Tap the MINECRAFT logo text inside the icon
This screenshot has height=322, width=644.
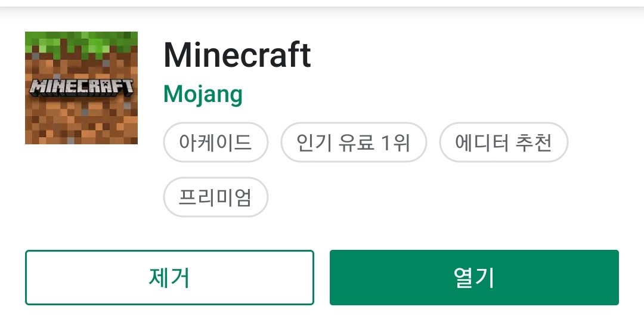81,88
